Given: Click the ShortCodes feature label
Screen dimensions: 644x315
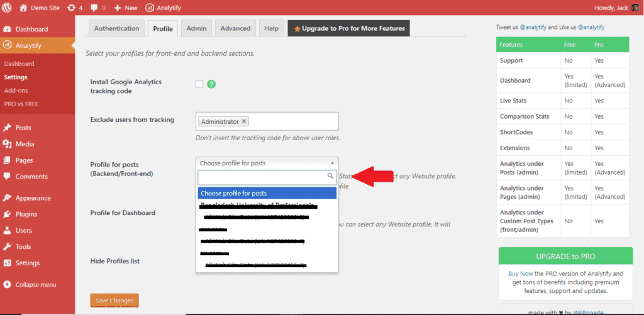Looking at the screenshot, I should tap(516, 132).
